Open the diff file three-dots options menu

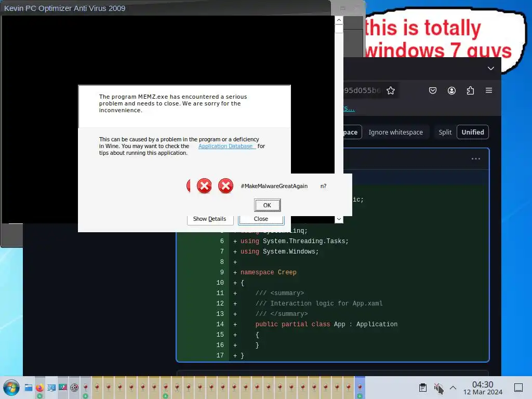coord(476,159)
